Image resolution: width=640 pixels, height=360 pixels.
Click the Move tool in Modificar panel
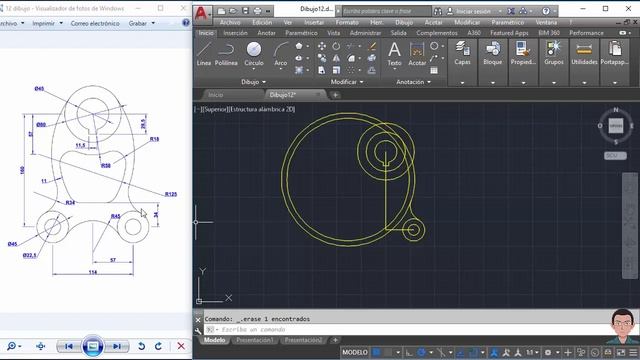322,46
